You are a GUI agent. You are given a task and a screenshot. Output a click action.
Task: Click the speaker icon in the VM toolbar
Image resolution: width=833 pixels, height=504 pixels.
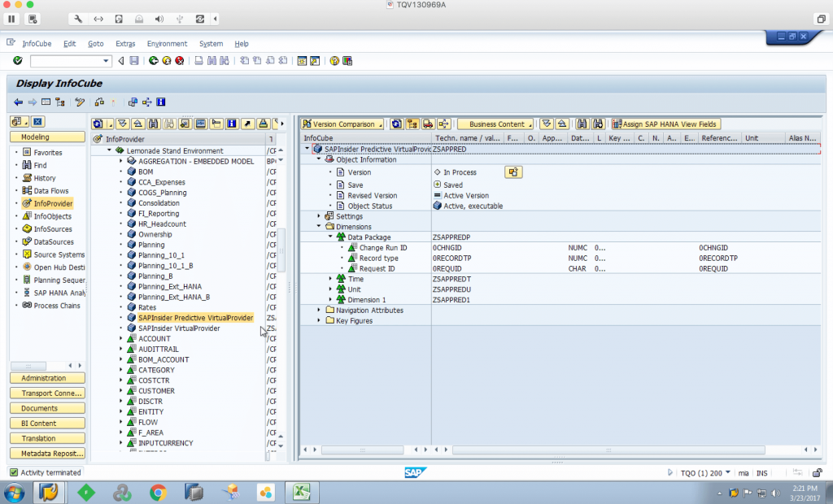(x=159, y=20)
